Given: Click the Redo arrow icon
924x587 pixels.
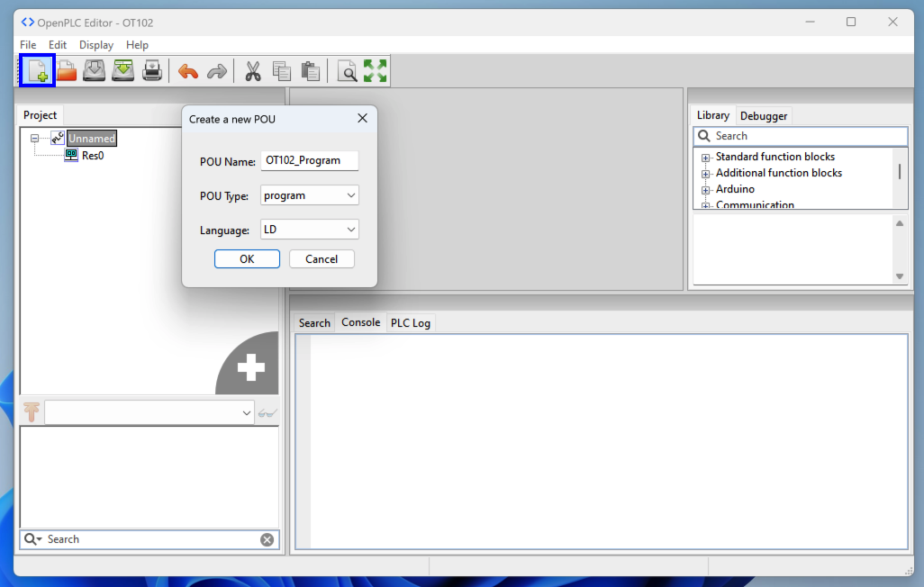Looking at the screenshot, I should (217, 72).
